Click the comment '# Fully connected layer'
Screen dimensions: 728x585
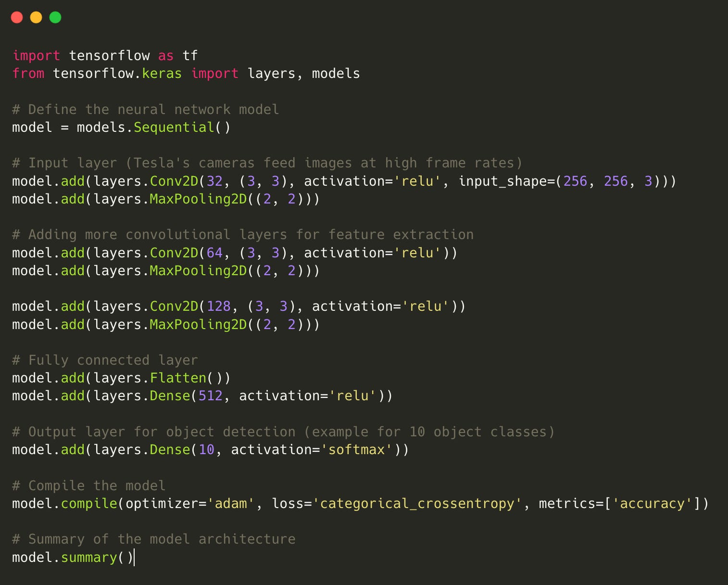(105, 360)
